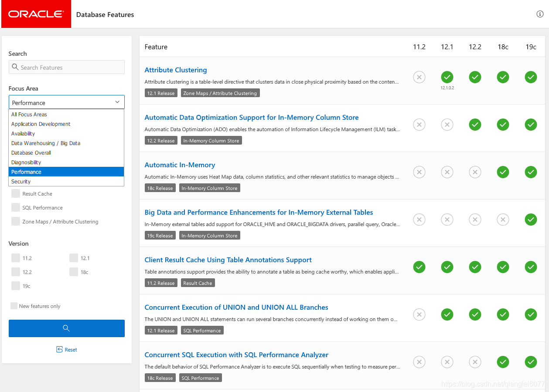
Task: Choose Security from focus area list
Action: [x=66, y=182]
